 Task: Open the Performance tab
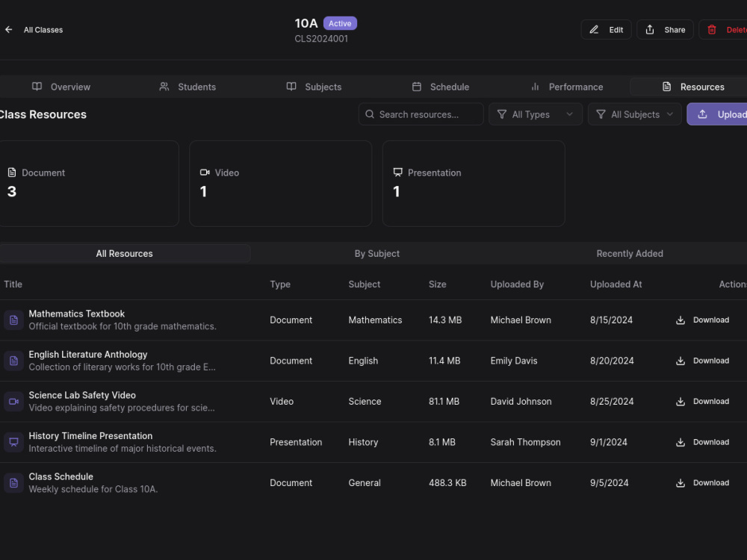566,87
